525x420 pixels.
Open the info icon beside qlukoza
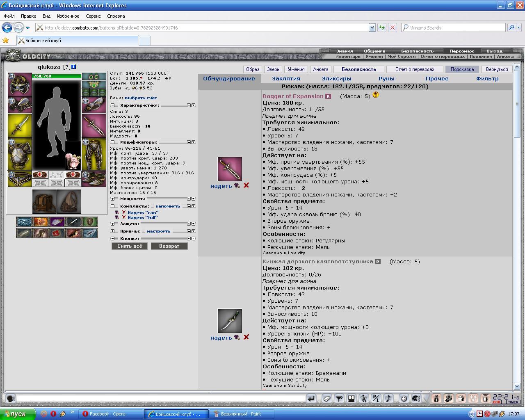point(73,67)
